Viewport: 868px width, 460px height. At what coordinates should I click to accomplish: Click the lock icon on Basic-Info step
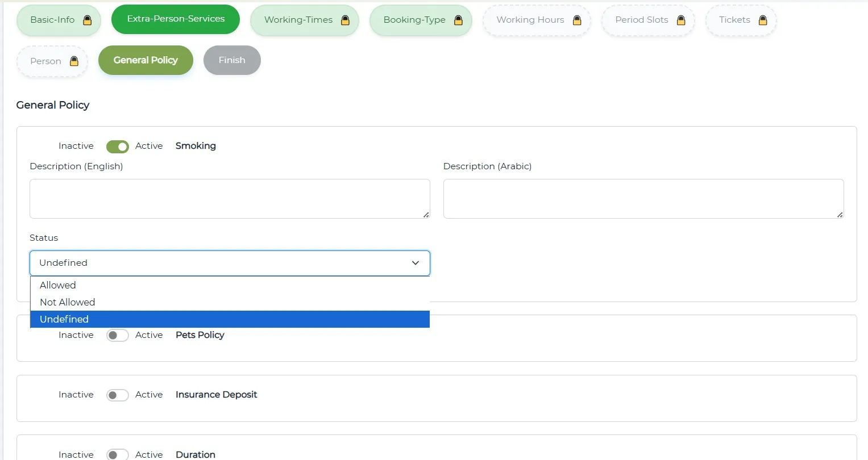(88, 20)
